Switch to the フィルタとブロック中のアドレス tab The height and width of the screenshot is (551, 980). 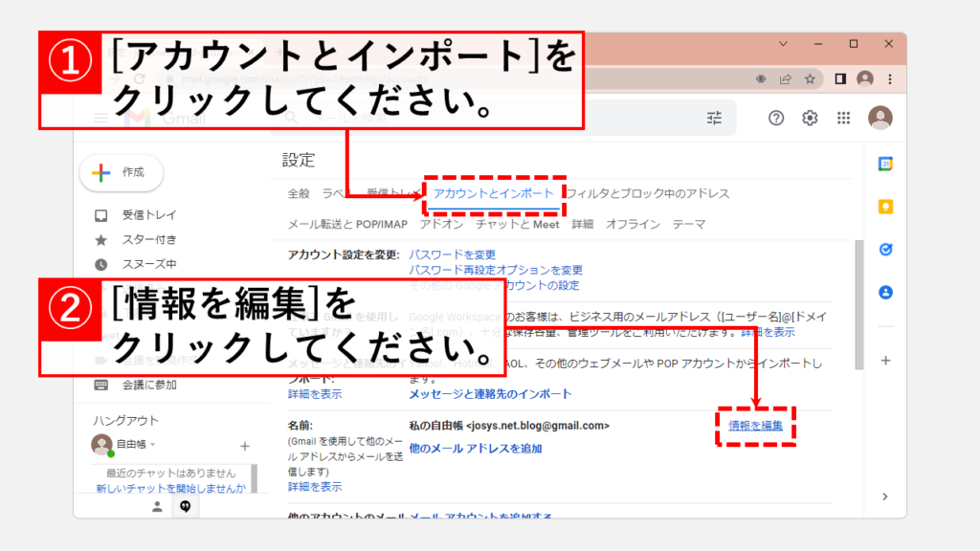pyautogui.click(x=649, y=194)
